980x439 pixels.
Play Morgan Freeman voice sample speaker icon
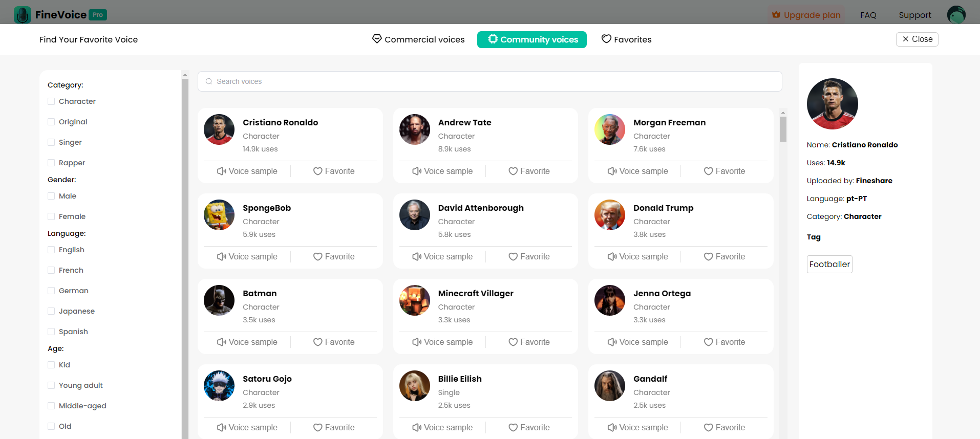(612, 171)
